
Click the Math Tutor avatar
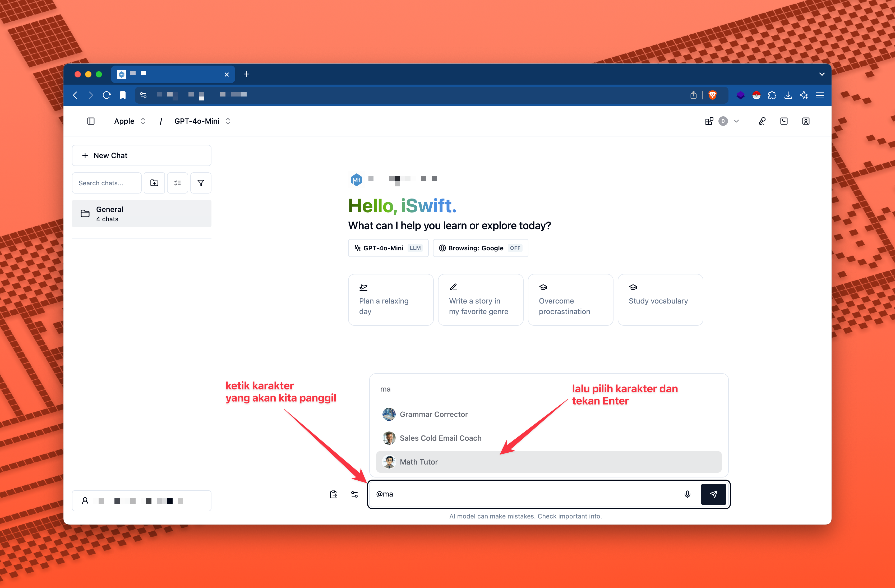tap(389, 462)
